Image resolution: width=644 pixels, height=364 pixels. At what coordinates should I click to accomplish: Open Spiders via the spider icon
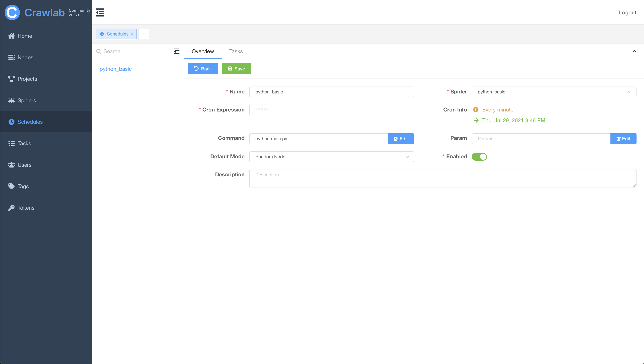pos(11,100)
